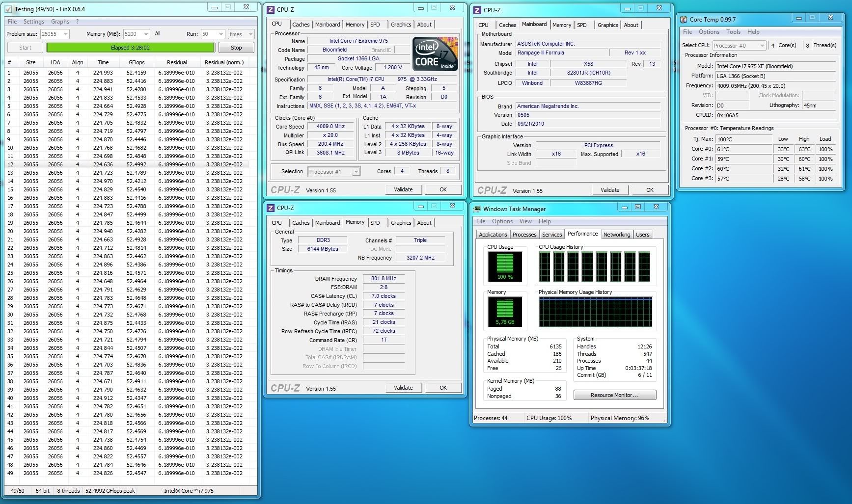Click Validate in CPU-Z Memory window
Viewport: 852px width, 504px height.
click(x=403, y=388)
